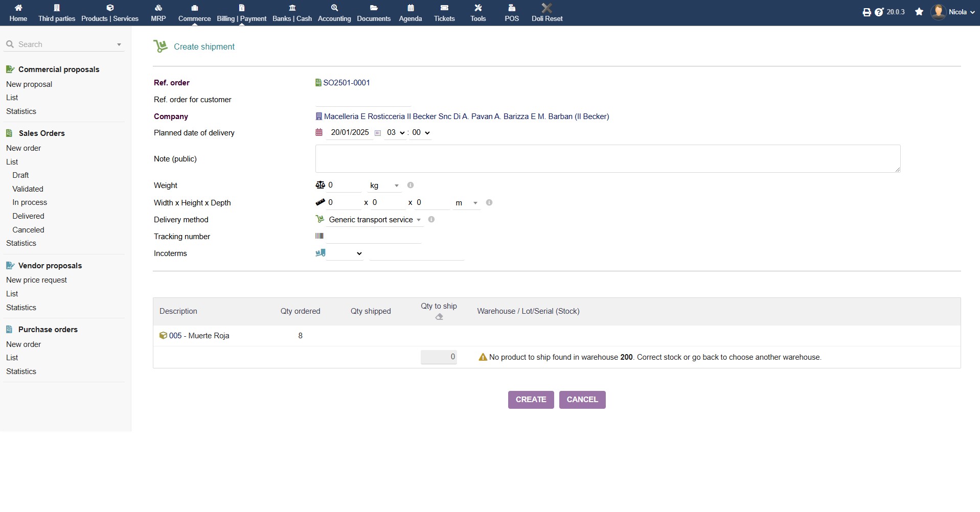The width and height of the screenshot is (980, 512).
Task: Click the eraser icon under Qty to ship
Action: point(439,317)
